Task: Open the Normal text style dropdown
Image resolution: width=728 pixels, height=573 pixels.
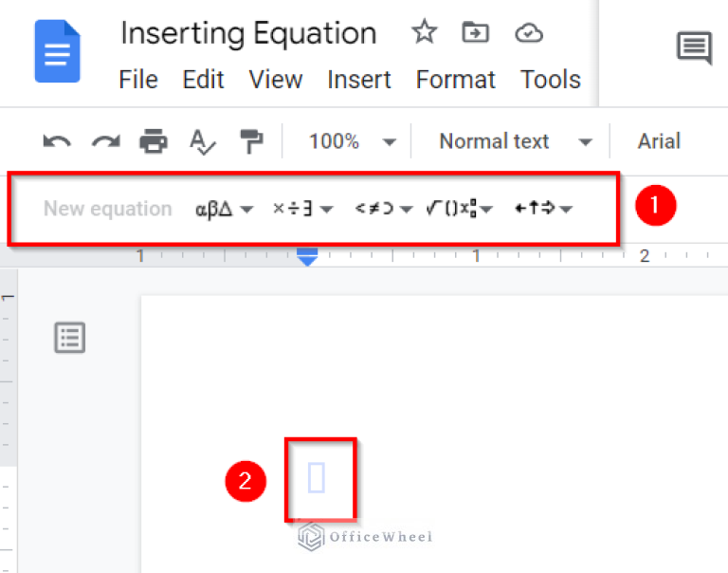Action: (515, 142)
